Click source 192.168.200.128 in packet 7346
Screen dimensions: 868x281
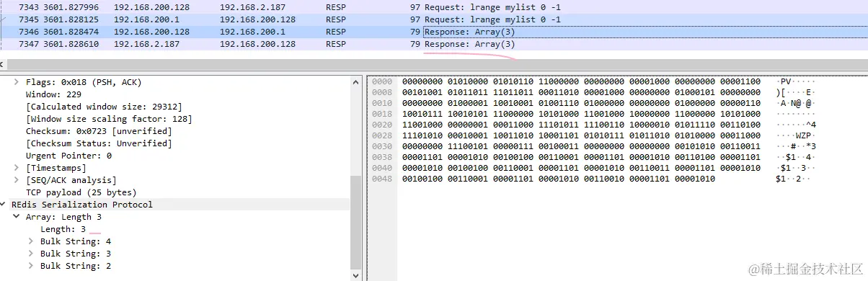click(x=151, y=32)
